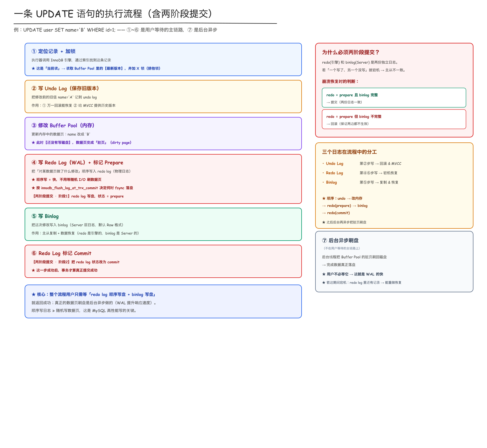The height and width of the screenshot is (448, 487).
Task: Click the order note "★ 顺序：undo → 改内存"
Action: tap(342, 198)
